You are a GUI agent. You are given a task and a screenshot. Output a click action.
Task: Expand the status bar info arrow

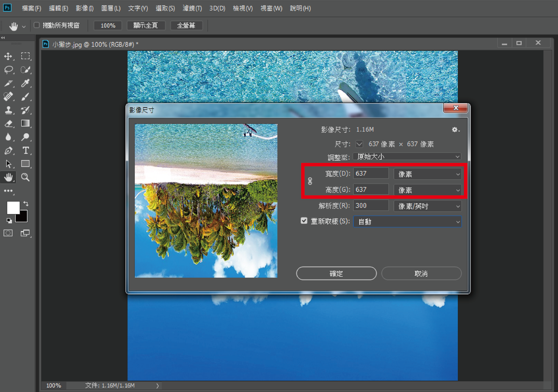tap(158, 386)
